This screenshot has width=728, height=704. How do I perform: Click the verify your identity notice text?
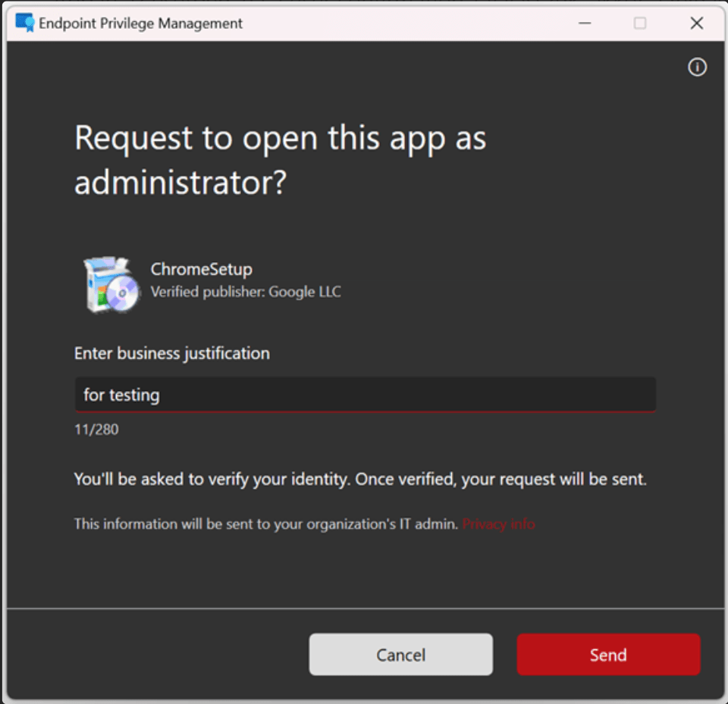(x=360, y=479)
